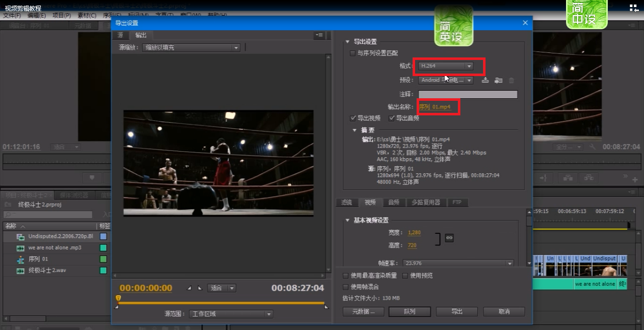Delete the selected export preset
The height and width of the screenshot is (330, 644).
pyautogui.click(x=511, y=80)
